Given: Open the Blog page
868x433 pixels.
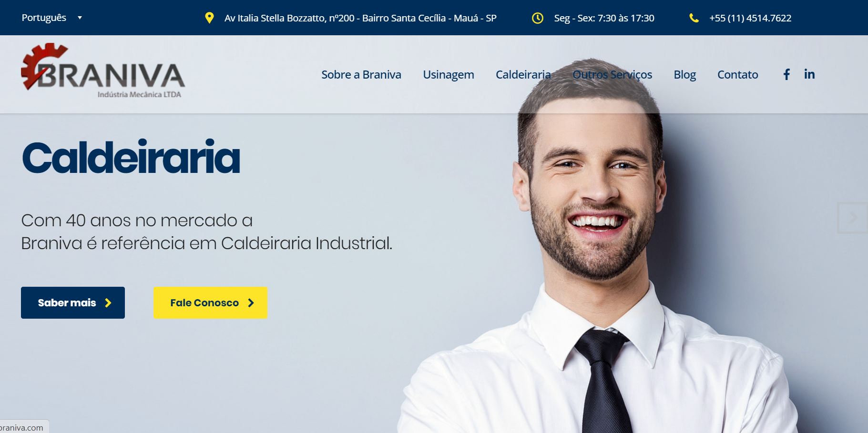Looking at the screenshot, I should 684,75.
